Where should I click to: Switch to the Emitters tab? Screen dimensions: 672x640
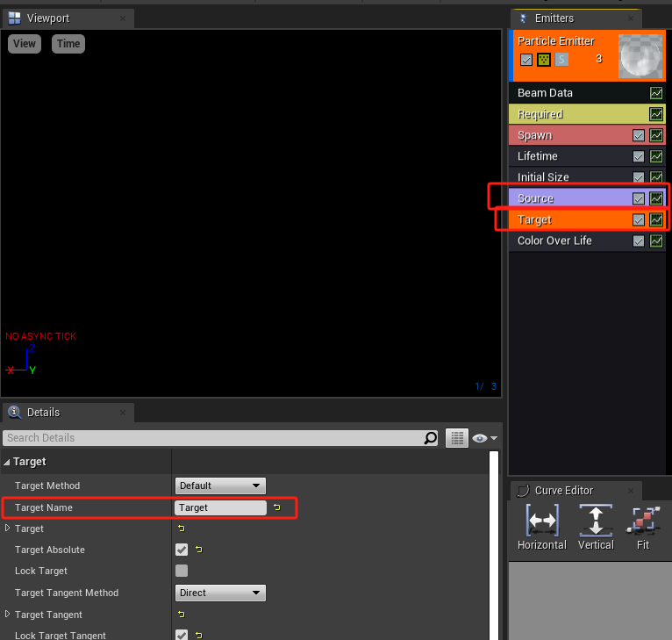(x=575, y=18)
